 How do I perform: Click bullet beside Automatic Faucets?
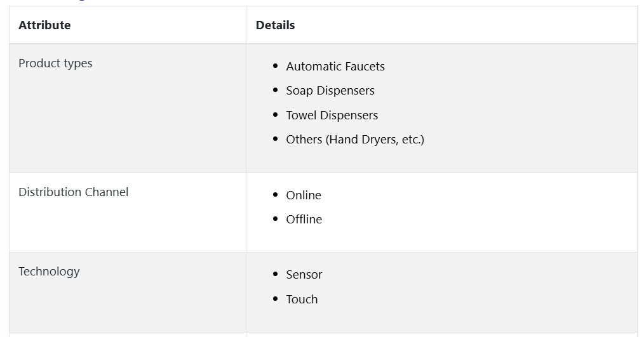275,65
